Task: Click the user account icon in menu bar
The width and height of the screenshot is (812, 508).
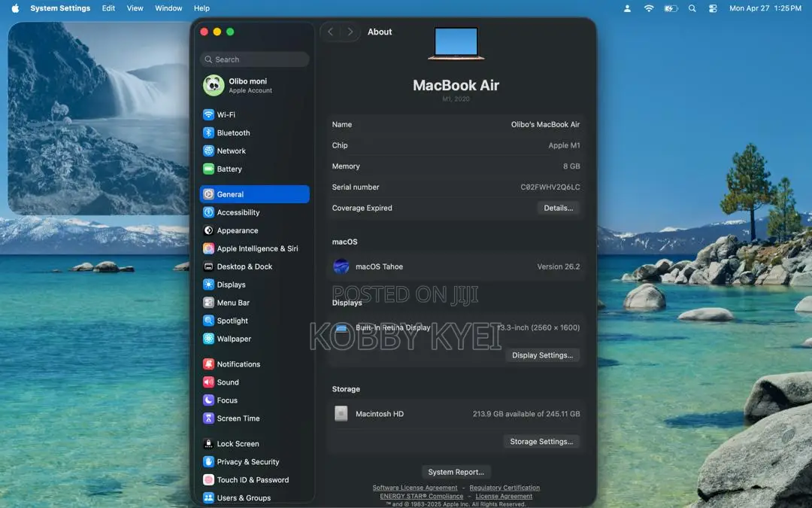Action: pyautogui.click(x=627, y=8)
